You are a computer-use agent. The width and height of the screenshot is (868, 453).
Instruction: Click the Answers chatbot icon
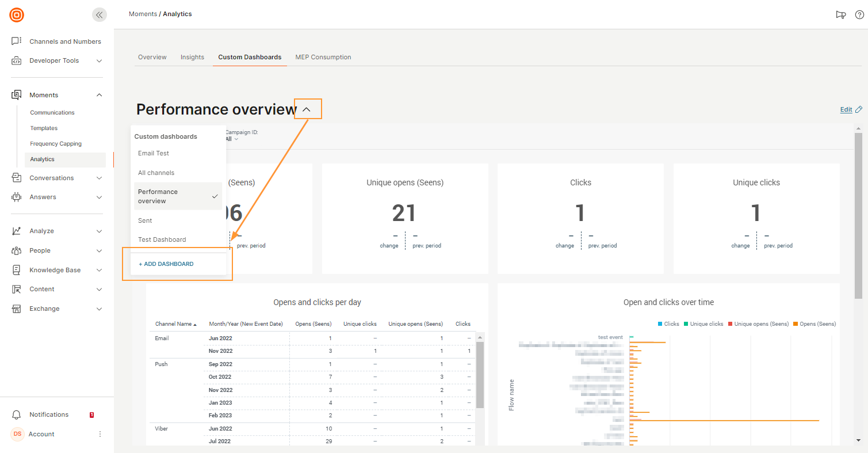17,197
